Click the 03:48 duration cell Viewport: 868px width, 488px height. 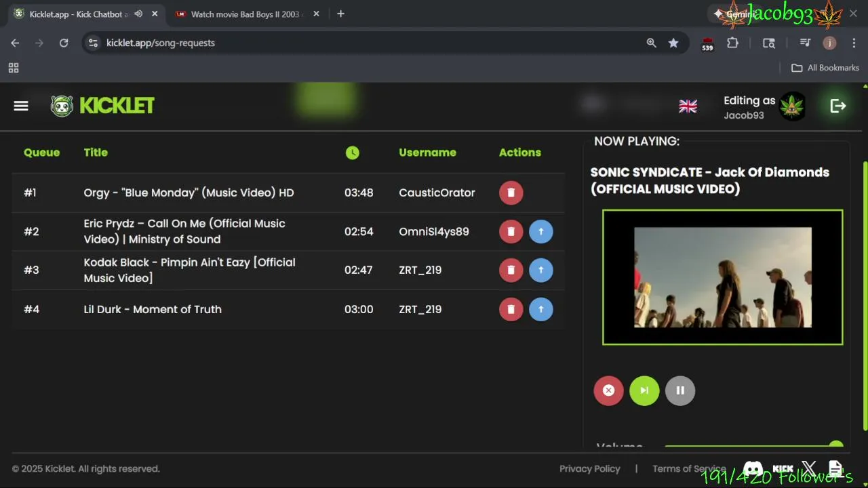(x=359, y=192)
